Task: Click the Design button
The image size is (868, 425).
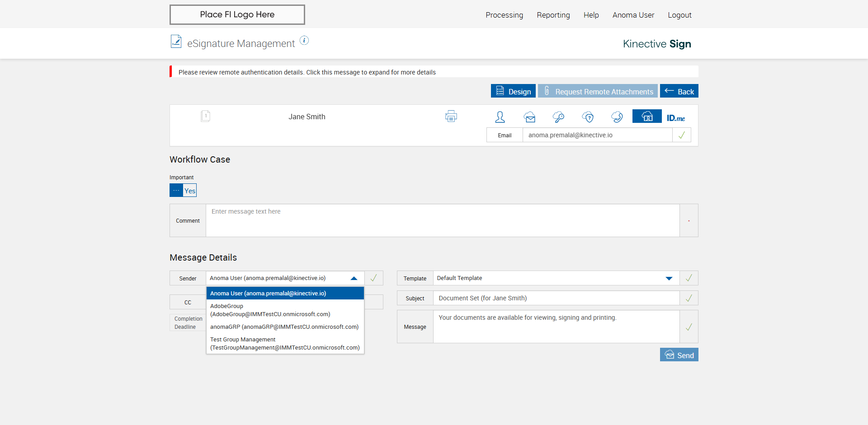Action: [x=513, y=91]
